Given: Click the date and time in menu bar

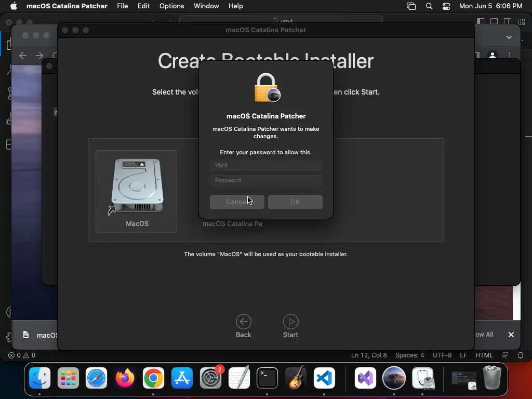Looking at the screenshot, I should pyautogui.click(x=490, y=6).
